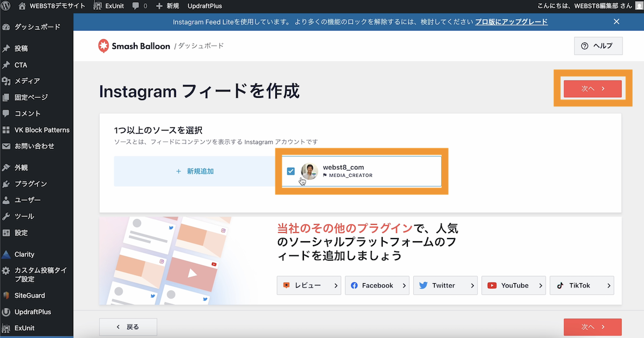The width and height of the screenshot is (644, 338).
Task: Dismiss the Instagram Feed Lite banner
Action: [x=617, y=21]
